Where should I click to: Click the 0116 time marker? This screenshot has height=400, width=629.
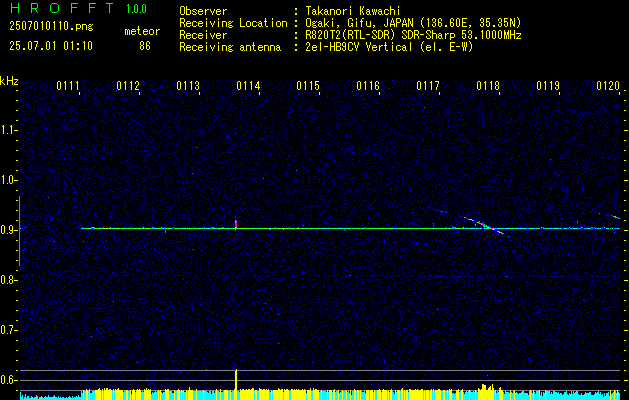(368, 86)
